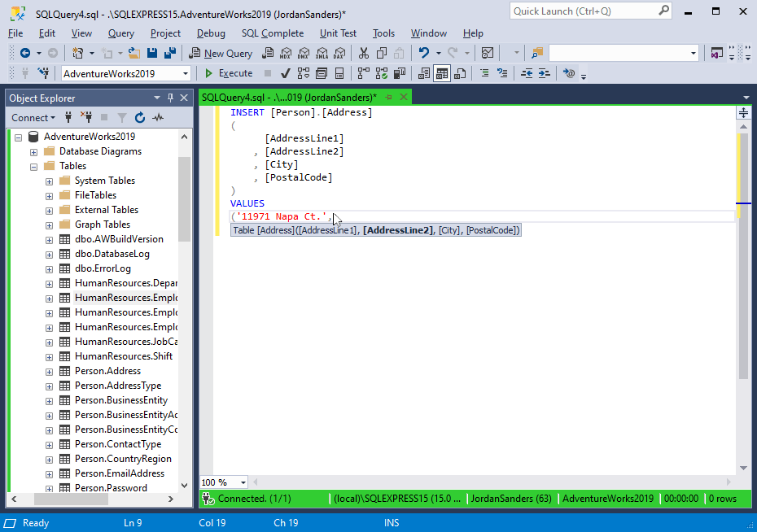Image resolution: width=757 pixels, height=532 pixels.
Task: Toggle Include Actual Execution Plan
Action: pos(364,73)
